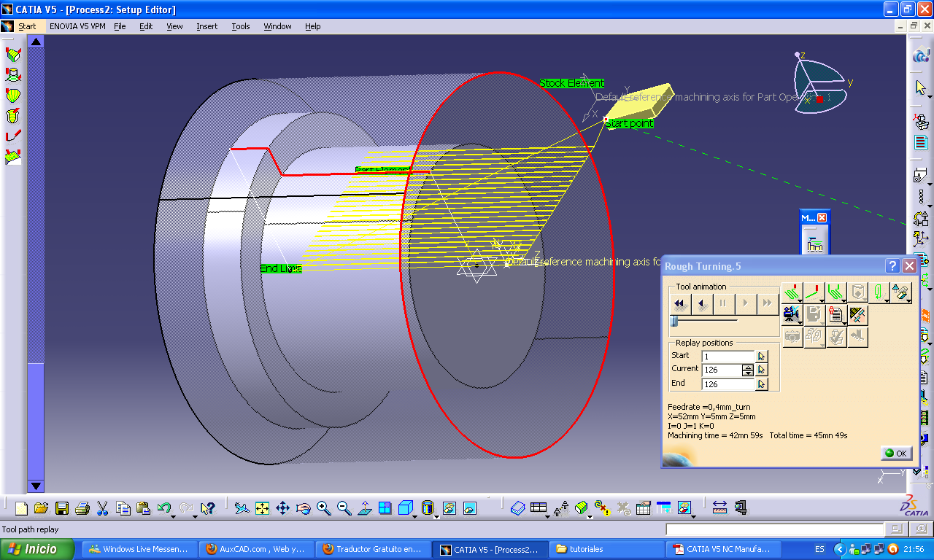Pick Current replay position with arrow button
The height and width of the screenshot is (560, 934).
(762, 370)
